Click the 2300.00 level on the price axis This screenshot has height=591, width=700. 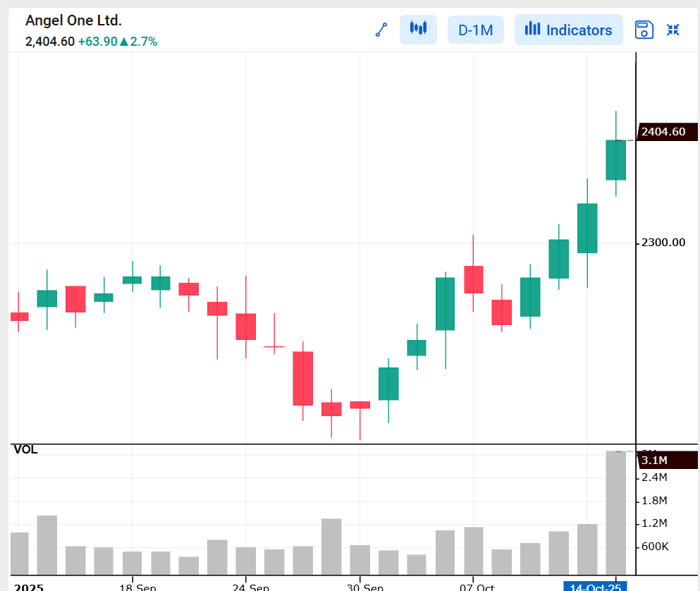pos(663,243)
